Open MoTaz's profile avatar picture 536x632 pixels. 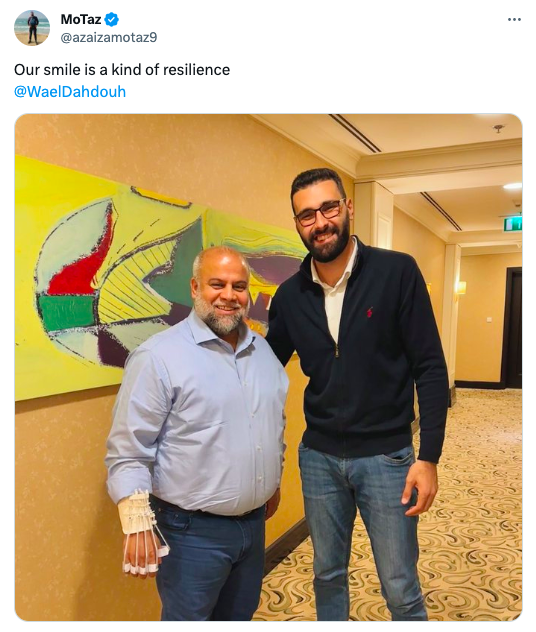(32, 28)
